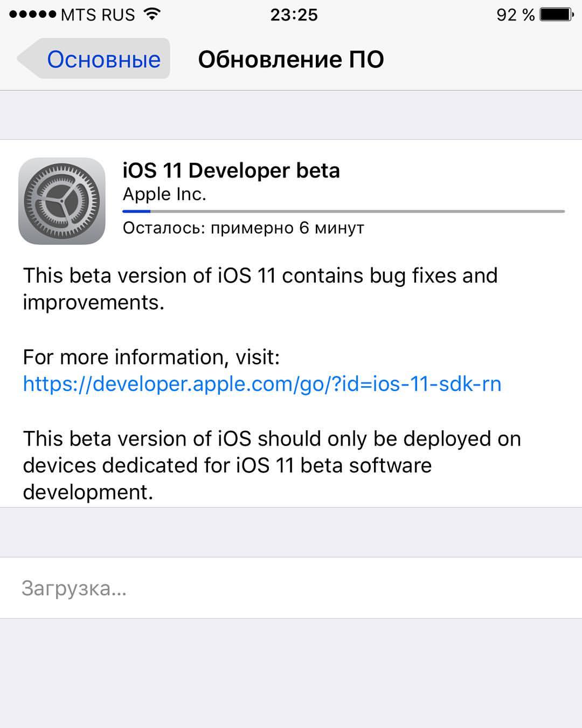Screen dimensions: 582x728
Task: Tap the '92 %' battery percentage
Action: point(515,15)
